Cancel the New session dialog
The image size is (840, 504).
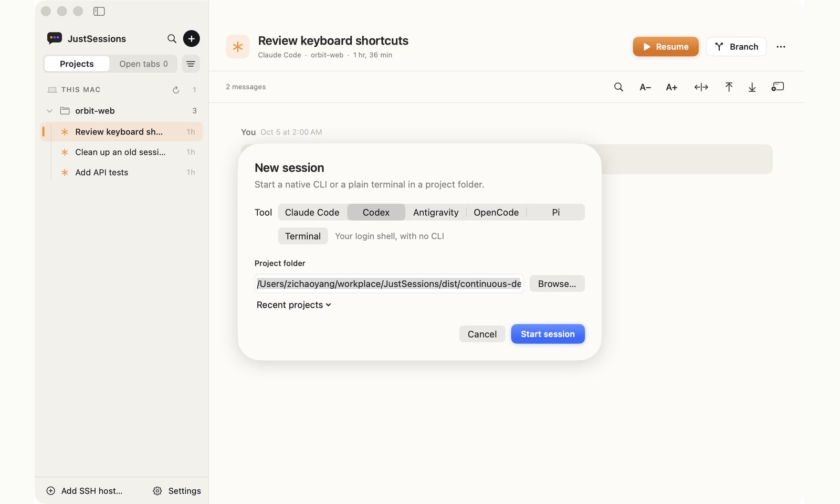tap(482, 334)
